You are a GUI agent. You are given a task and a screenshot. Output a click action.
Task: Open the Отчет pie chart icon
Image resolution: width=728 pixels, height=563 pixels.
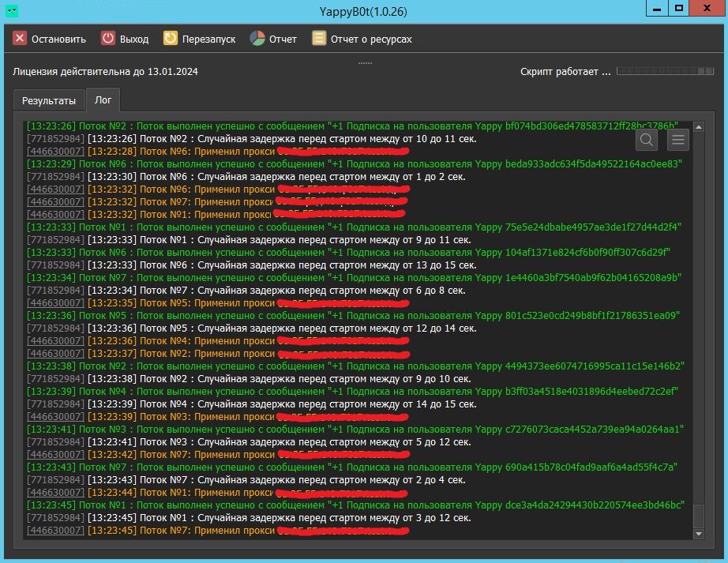[x=257, y=39]
